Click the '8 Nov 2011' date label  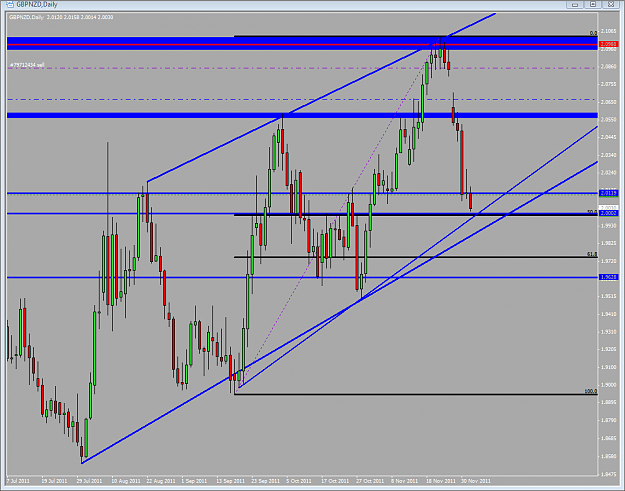(x=404, y=481)
